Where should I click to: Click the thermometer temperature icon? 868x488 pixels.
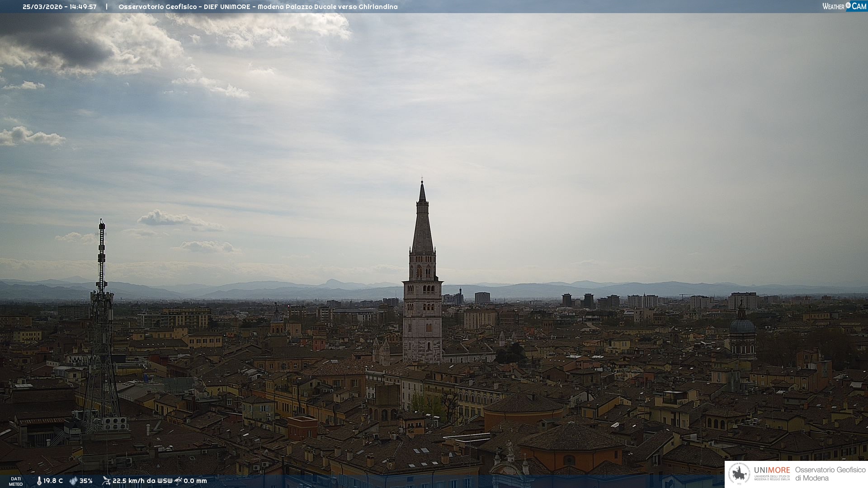tap(39, 481)
